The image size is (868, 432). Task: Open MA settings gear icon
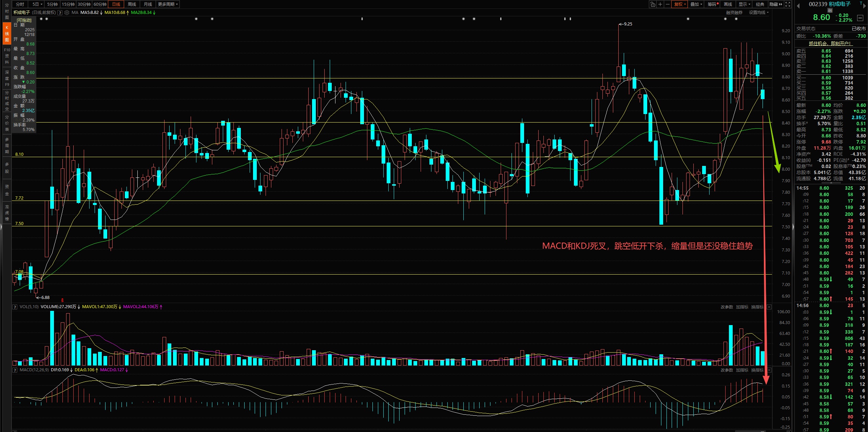(x=67, y=13)
